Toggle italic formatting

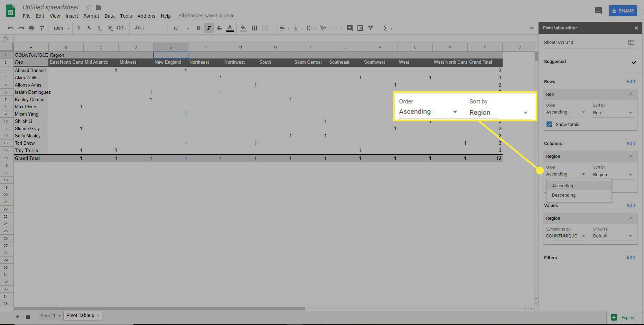pyautogui.click(x=208, y=28)
